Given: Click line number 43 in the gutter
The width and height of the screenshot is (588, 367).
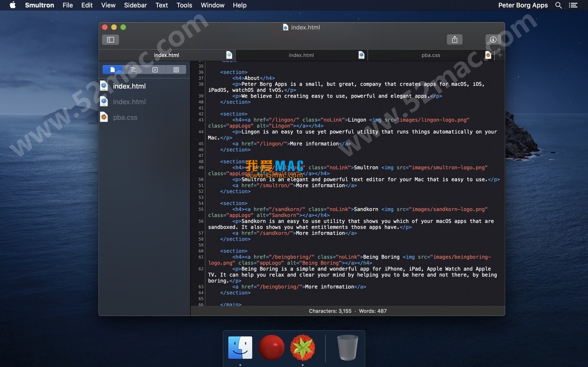Looking at the screenshot, I should (x=201, y=120).
